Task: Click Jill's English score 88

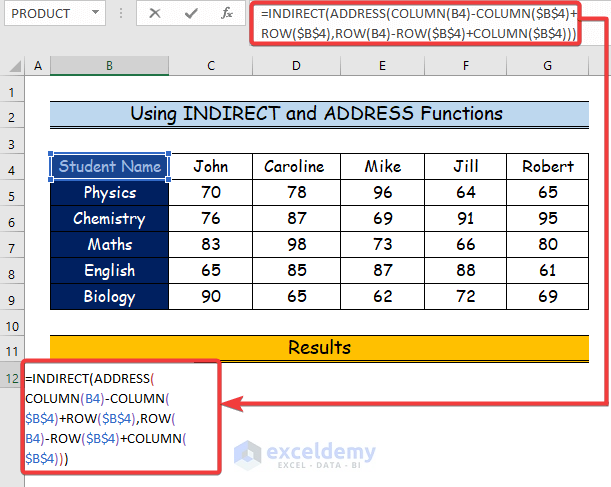Action: pos(466,270)
